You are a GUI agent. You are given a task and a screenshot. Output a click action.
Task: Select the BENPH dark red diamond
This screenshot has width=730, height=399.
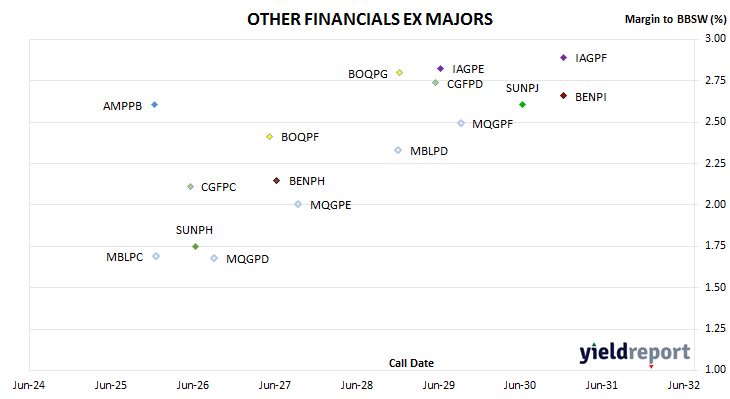pyautogui.click(x=277, y=181)
